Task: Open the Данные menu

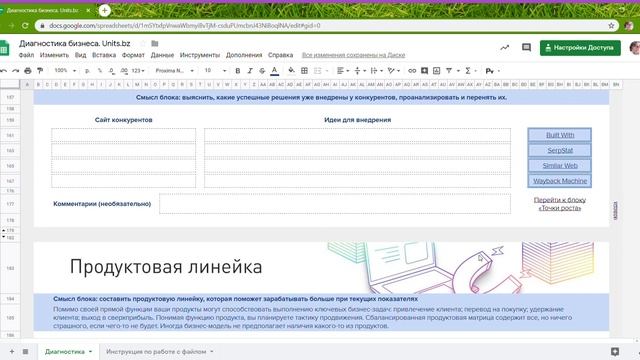Action: [162, 55]
